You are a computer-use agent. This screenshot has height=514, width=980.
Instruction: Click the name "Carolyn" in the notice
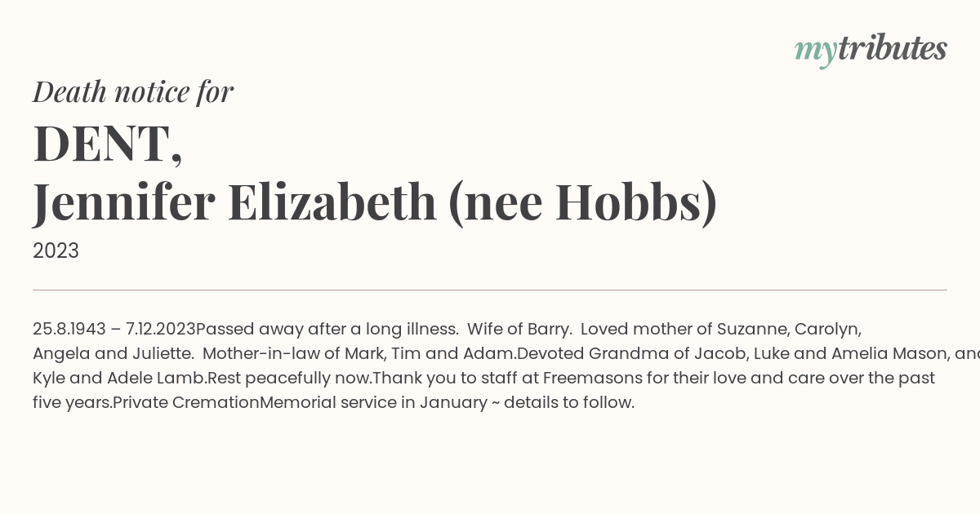826,330
